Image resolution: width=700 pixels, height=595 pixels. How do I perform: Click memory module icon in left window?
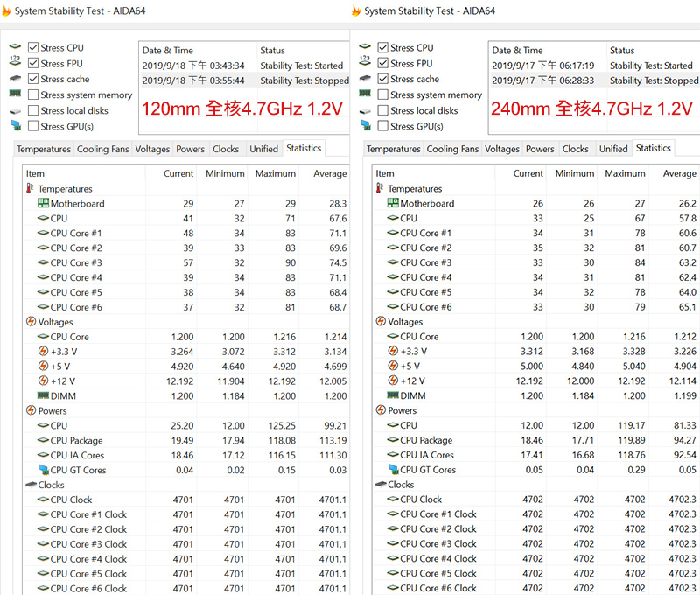coord(15,94)
